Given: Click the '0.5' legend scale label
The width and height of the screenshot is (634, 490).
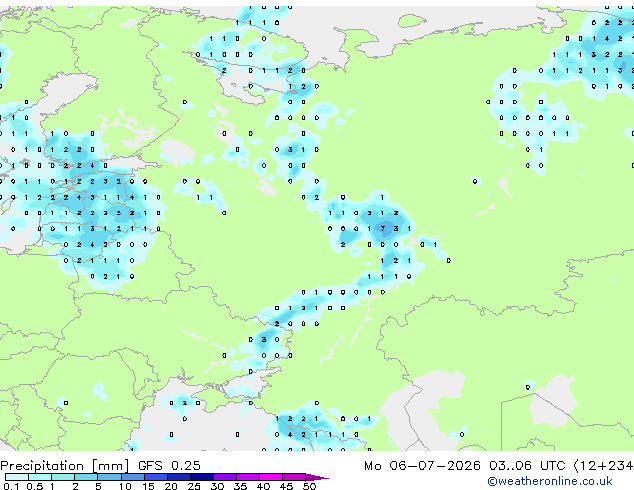Looking at the screenshot, I should (34, 486).
